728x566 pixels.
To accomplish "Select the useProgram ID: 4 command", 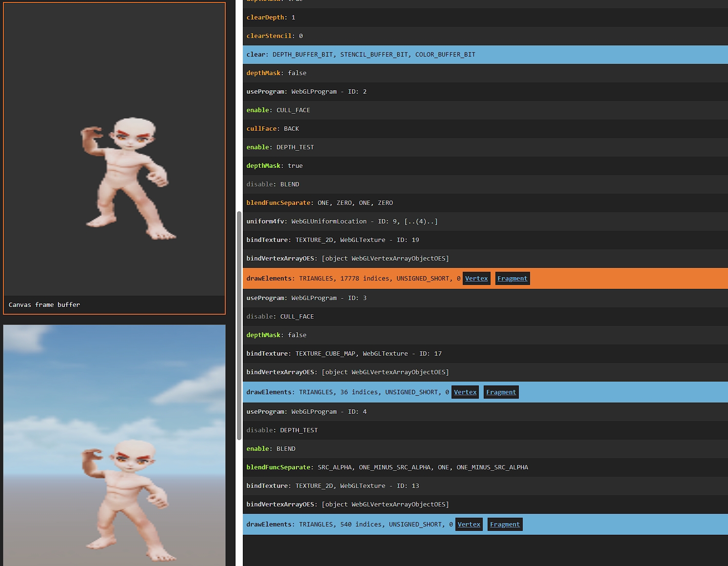I will tap(306, 412).
